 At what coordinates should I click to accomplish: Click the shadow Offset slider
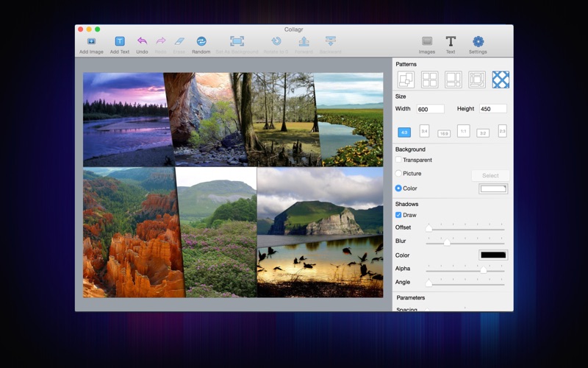[x=465, y=228]
